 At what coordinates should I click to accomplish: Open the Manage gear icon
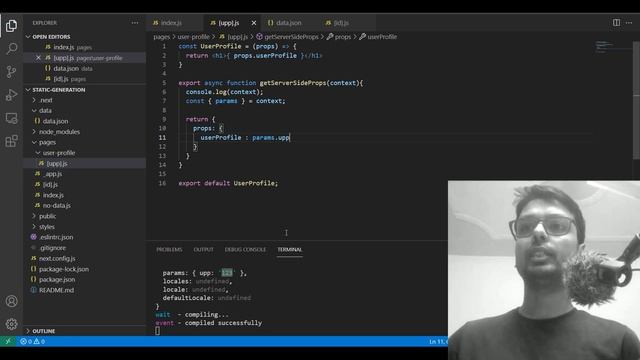click(x=11, y=324)
